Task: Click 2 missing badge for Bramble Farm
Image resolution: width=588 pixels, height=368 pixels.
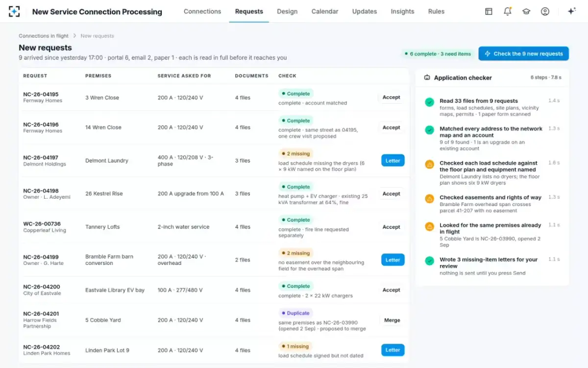Action: click(x=295, y=253)
